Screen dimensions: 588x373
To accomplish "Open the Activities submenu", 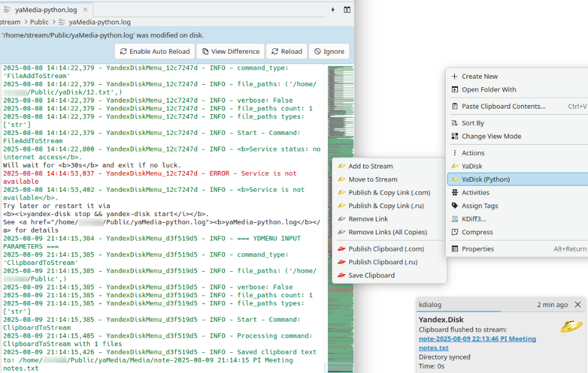I will [x=518, y=193].
